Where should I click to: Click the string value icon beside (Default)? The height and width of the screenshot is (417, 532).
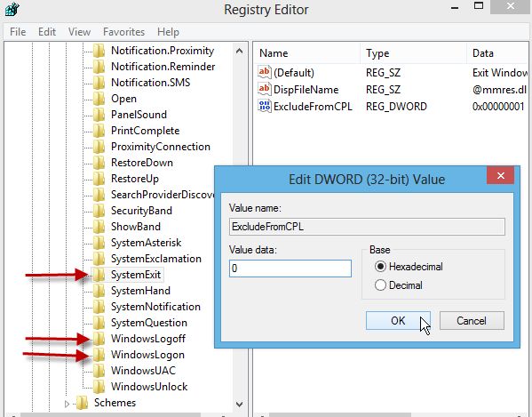point(265,72)
